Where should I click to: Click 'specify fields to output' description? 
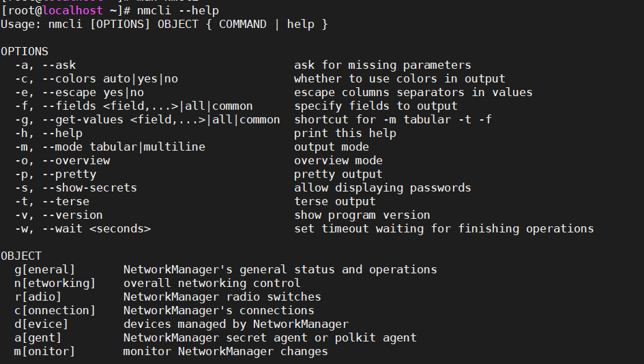click(x=376, y=106)
